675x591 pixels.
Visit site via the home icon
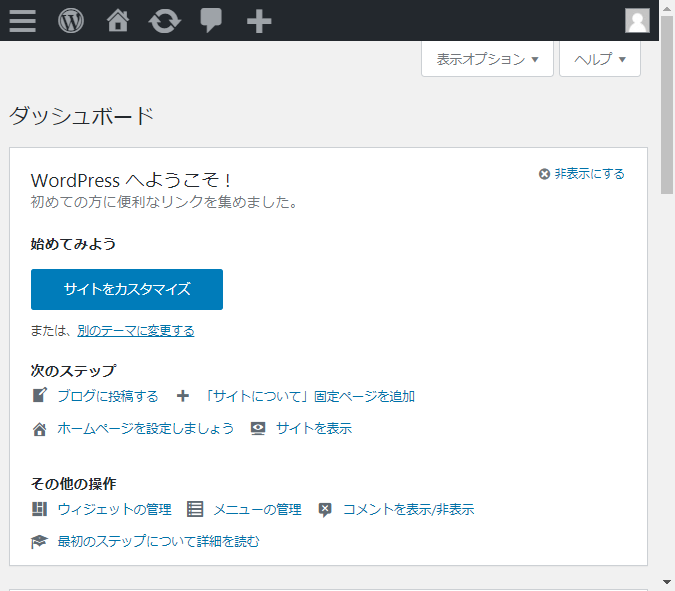118,21
